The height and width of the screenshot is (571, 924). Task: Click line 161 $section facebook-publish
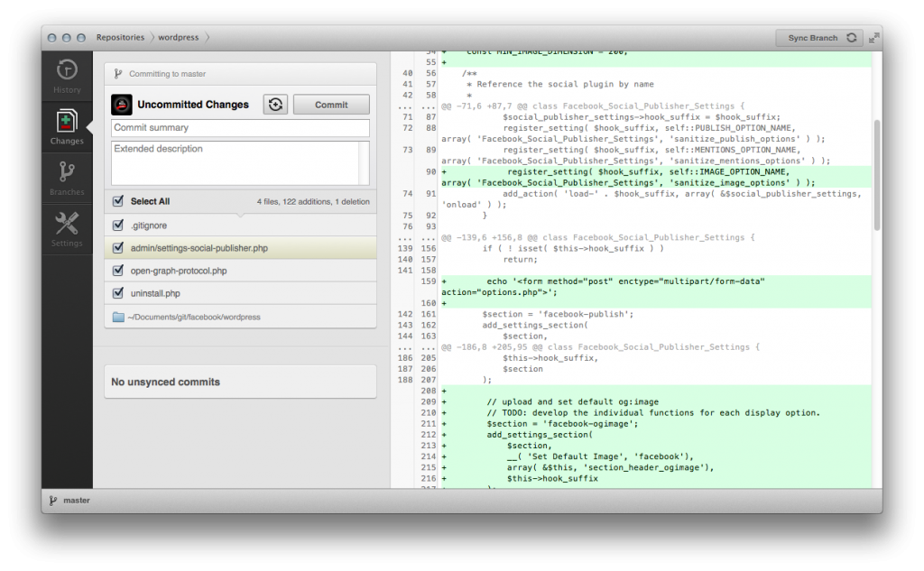pos(558,315)
